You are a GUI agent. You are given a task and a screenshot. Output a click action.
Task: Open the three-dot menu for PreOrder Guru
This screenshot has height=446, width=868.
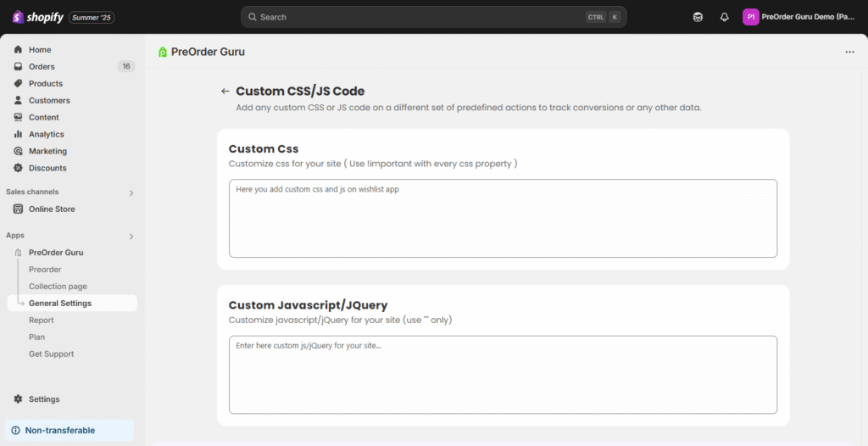coord(849,52)
